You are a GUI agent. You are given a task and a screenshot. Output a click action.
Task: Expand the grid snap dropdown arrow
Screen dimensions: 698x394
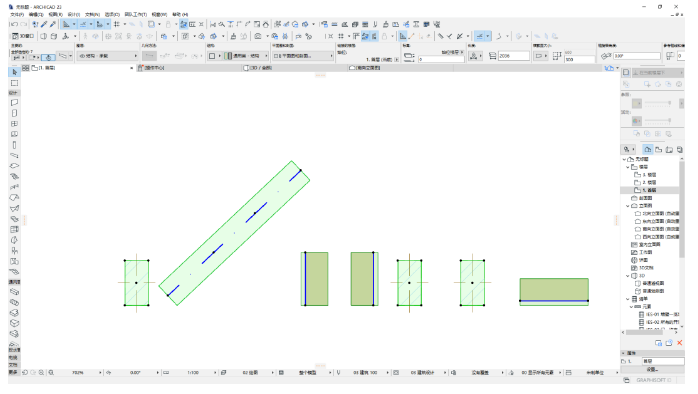pos(125,24)
